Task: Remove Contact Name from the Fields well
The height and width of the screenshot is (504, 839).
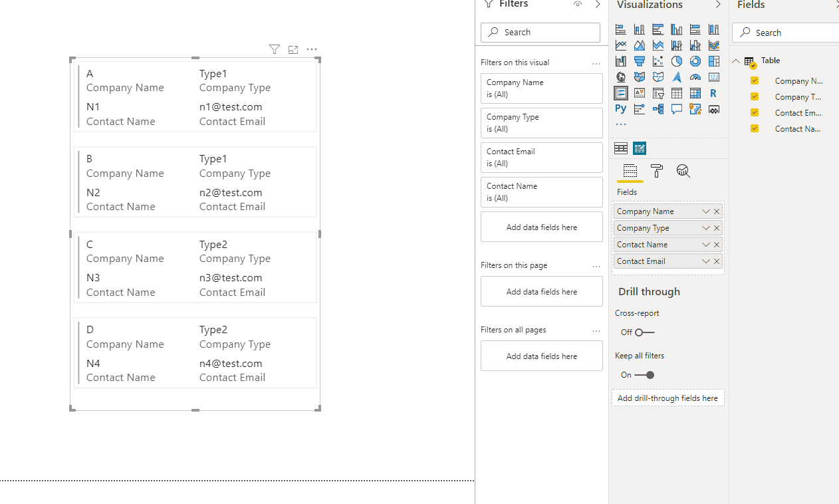Action: pyautogui.click(x=717, y=245)
